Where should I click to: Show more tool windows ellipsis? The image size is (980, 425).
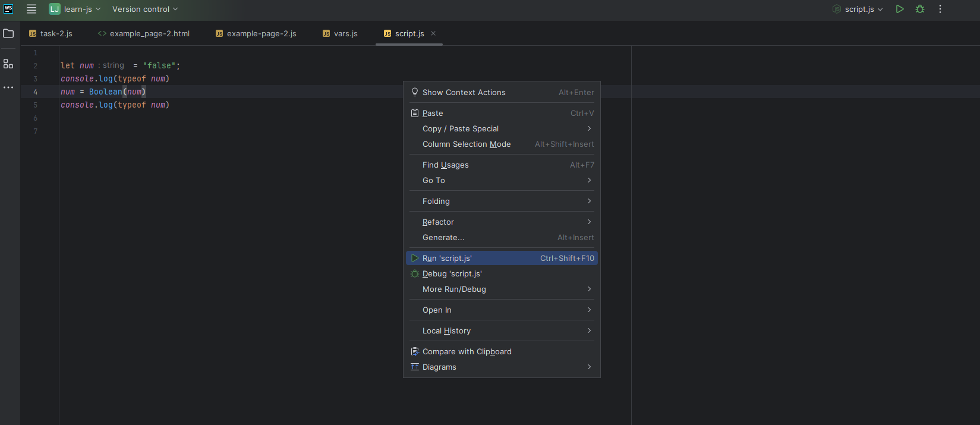click(8, 87)
